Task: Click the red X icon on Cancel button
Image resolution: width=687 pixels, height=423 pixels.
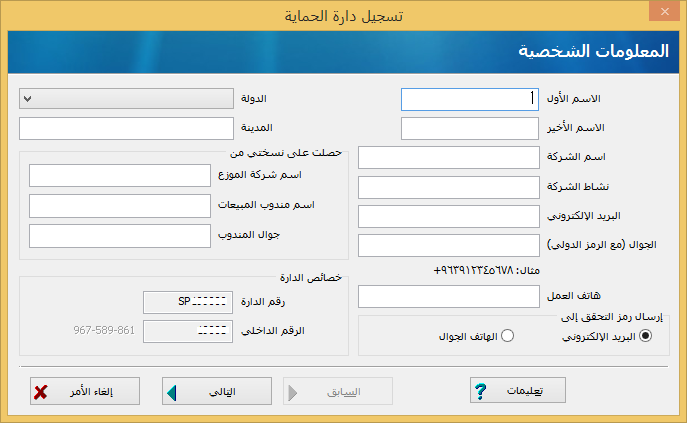Action: coord(41,391)
